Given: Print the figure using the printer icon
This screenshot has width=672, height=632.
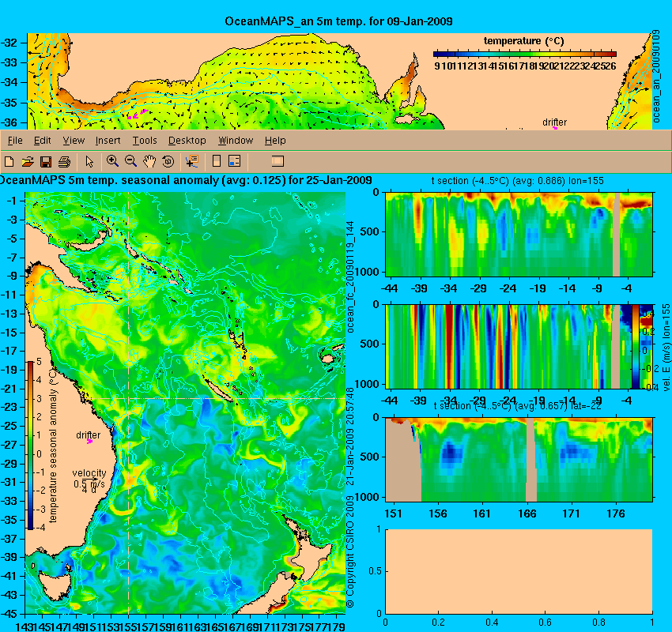Looking at the screenshot, I should 64,161.
